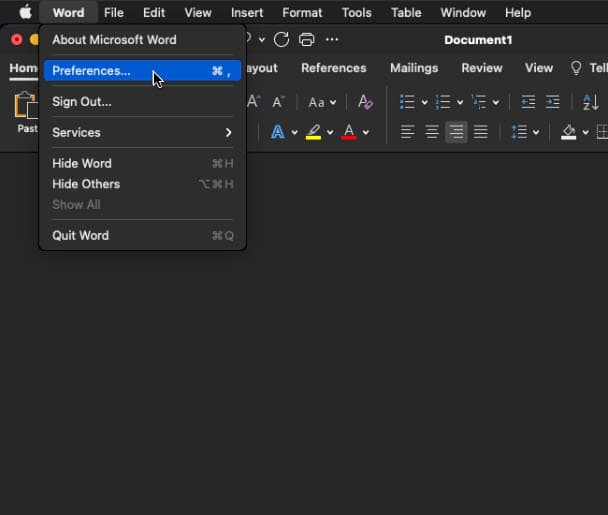
Task: Decrease font size with the smaller A icon
Action: coord(278,102)
